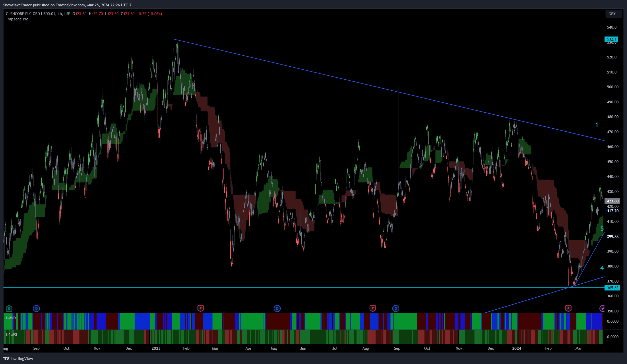This screenshot has height=364, width=627.
Task: Click the Jun label on time axis
Action: pos(303,348)
